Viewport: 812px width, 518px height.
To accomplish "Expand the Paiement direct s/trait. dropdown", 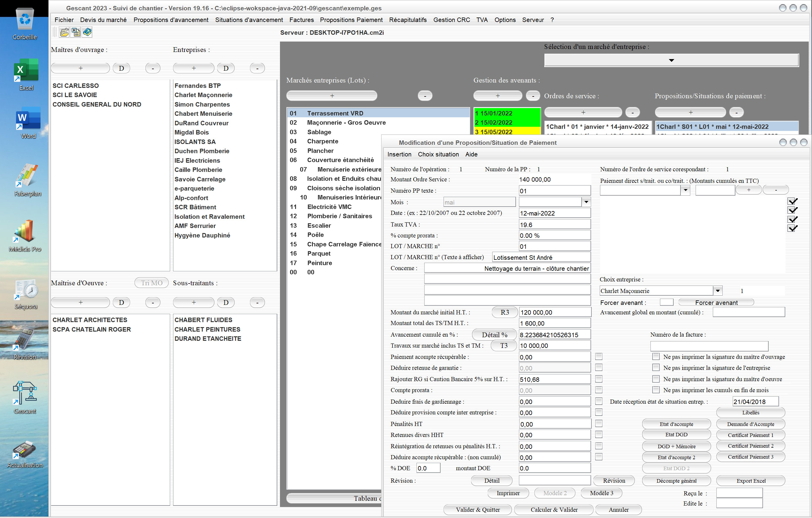I will 686,190.
